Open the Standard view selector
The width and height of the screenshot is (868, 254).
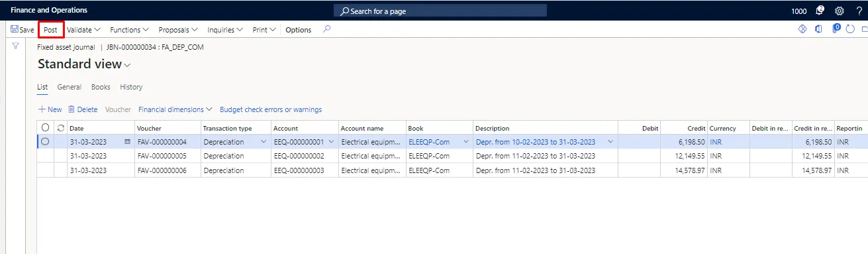point(84,64)
